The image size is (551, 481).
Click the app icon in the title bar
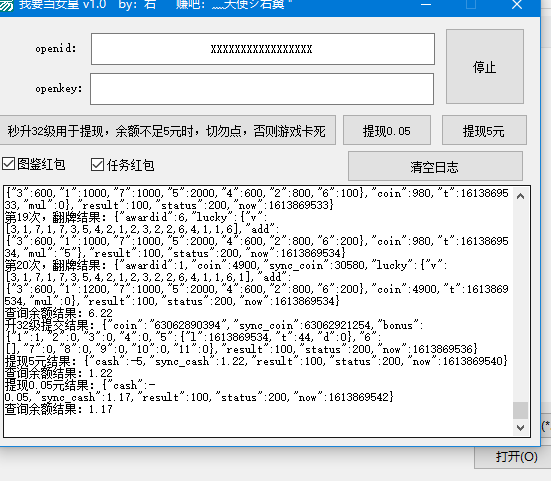[x=6, y=5]
